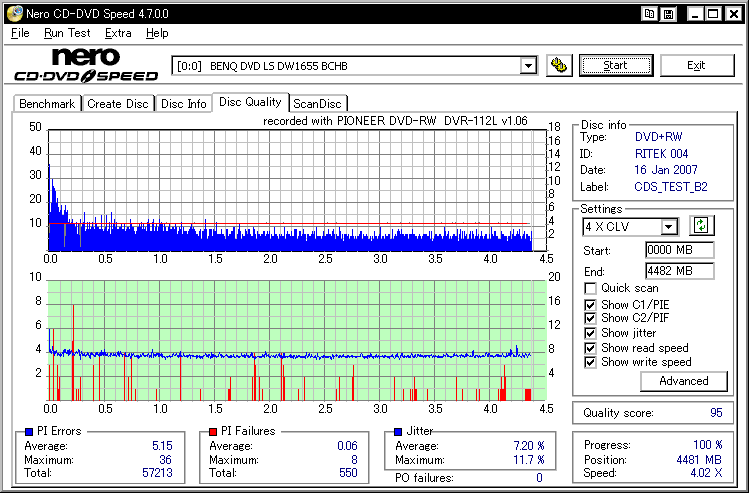Click the PI Errors average 5.15
Image resolution: width=749 pixels, height=493 pixels.
(x=162, y=446)
